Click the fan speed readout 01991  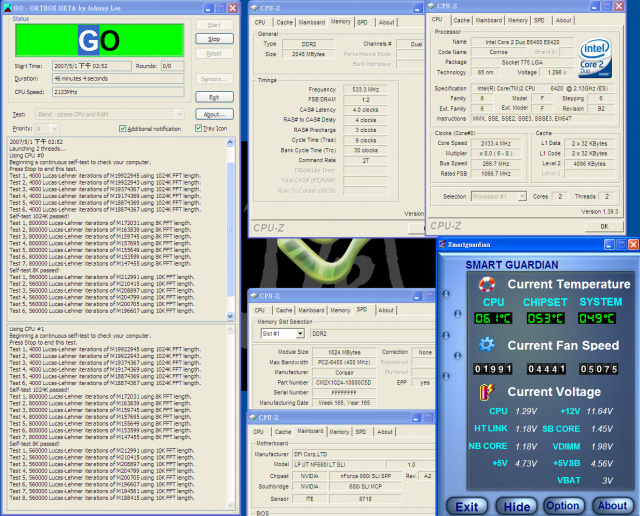493,369
